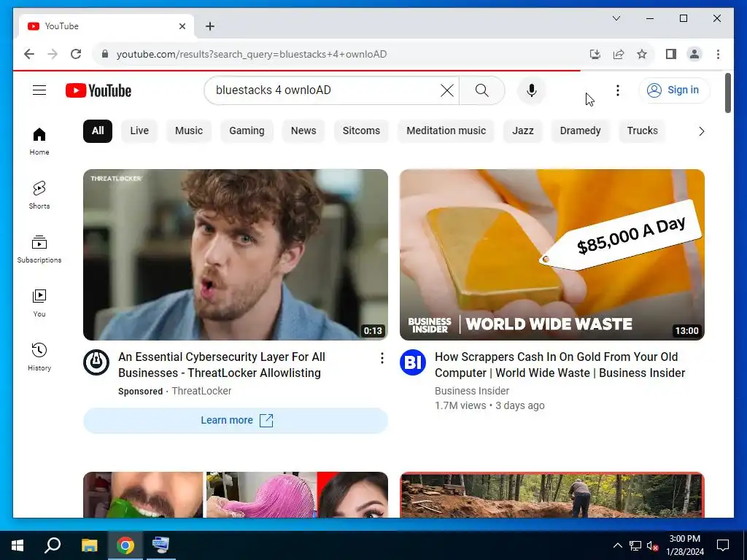Click Business Insider channel name
Screen dimensions: 747x560
(472, 391)
